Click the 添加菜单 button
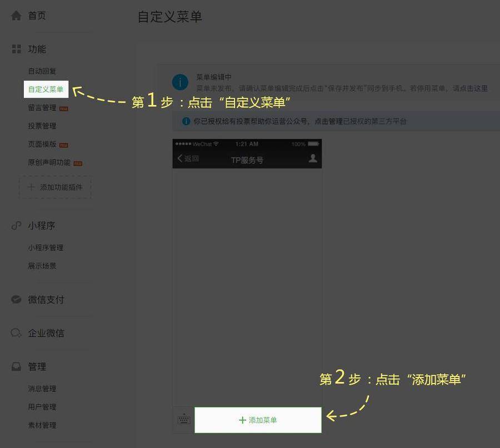This screenshot has height=448, width=500. click(x=258, y=420)
